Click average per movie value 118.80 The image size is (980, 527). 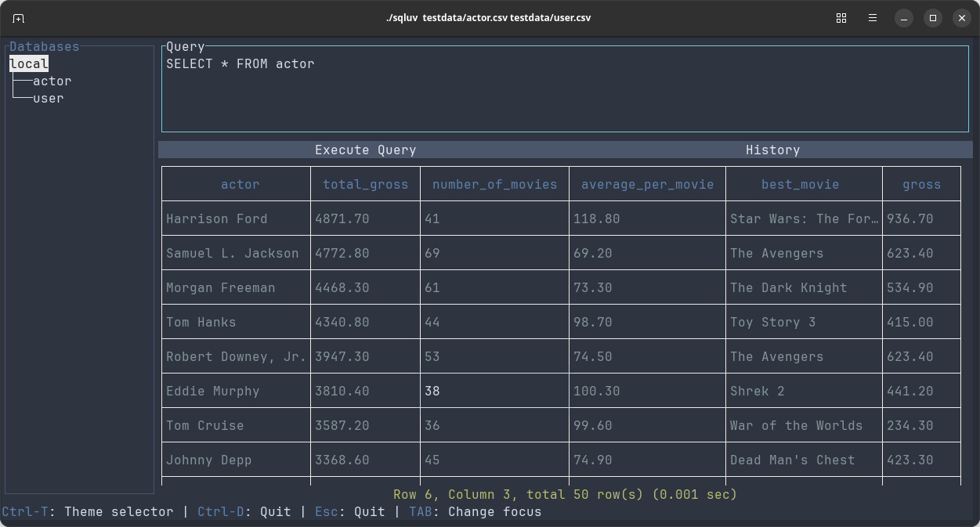point(597,219)
